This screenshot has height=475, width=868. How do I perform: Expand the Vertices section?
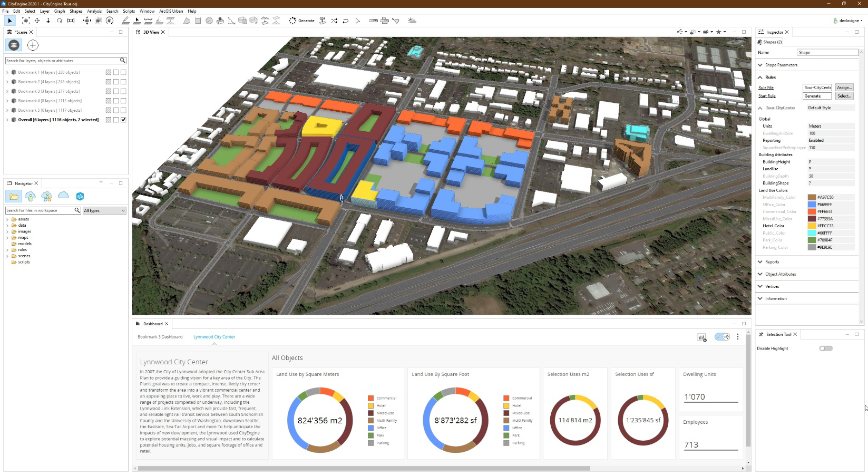760,286
